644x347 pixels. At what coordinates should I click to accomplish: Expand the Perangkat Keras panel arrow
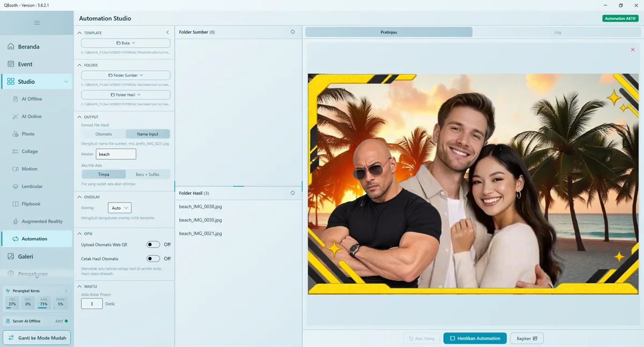(66, 291)
